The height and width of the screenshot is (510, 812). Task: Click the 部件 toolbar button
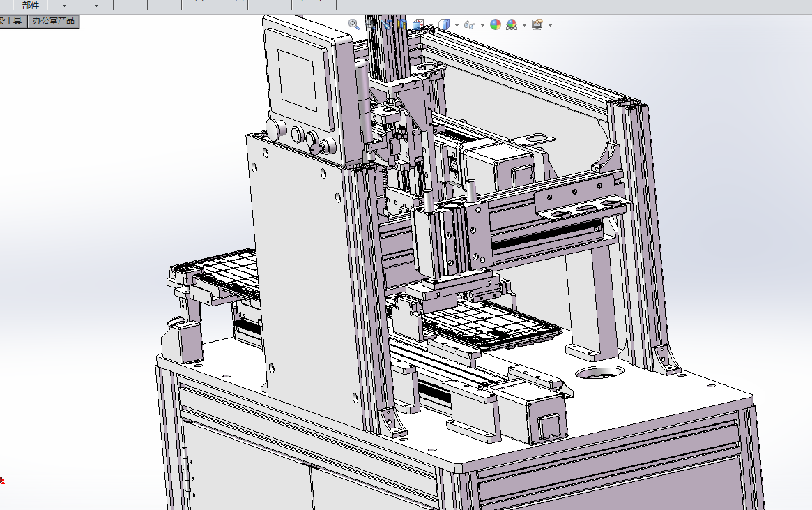tap(31, 5)
